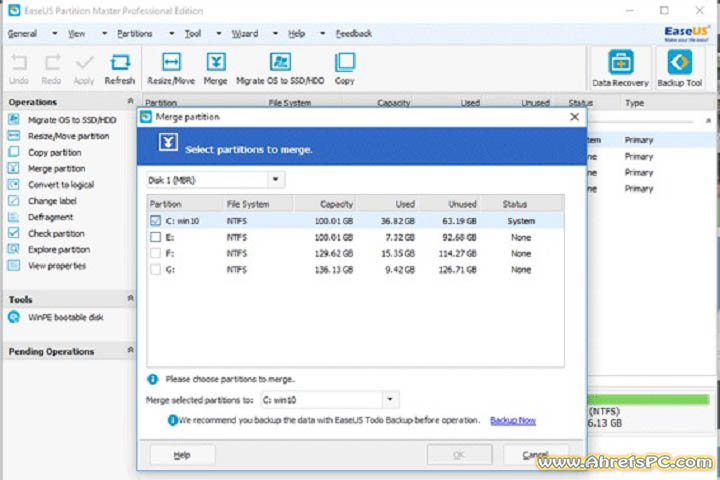Screen dimensions: 720x480
Task: Choose Change label operation
Action: tap(52, 201)
